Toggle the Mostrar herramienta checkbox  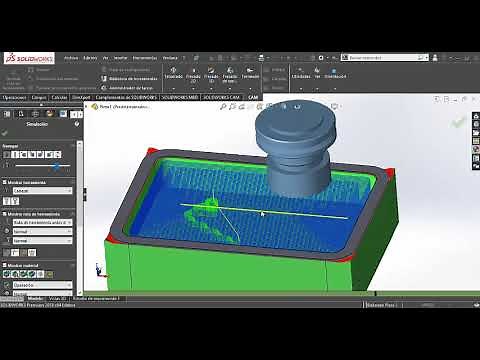(x=5, y=182)
